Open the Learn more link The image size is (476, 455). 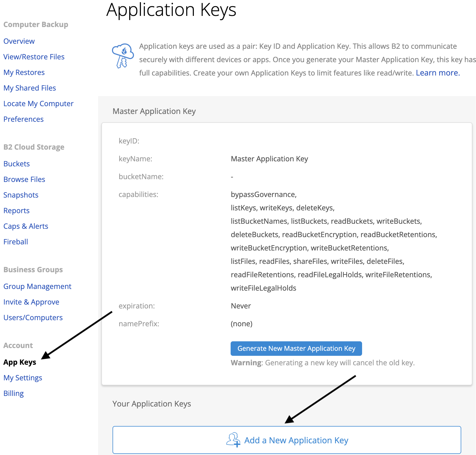[x=437, y=73]
